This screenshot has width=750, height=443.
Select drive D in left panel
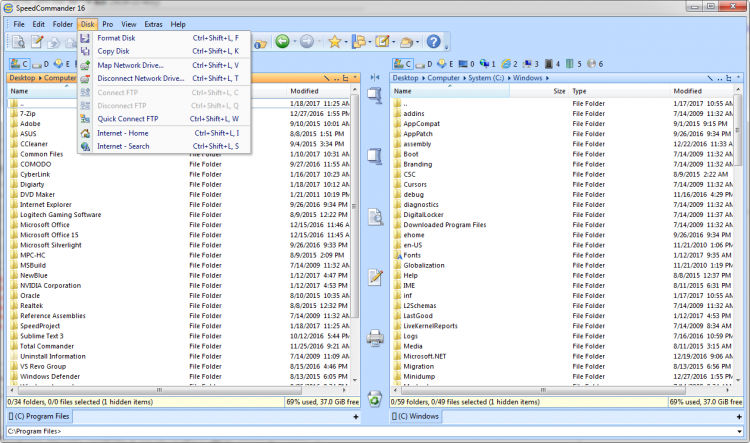coord(41,64)
